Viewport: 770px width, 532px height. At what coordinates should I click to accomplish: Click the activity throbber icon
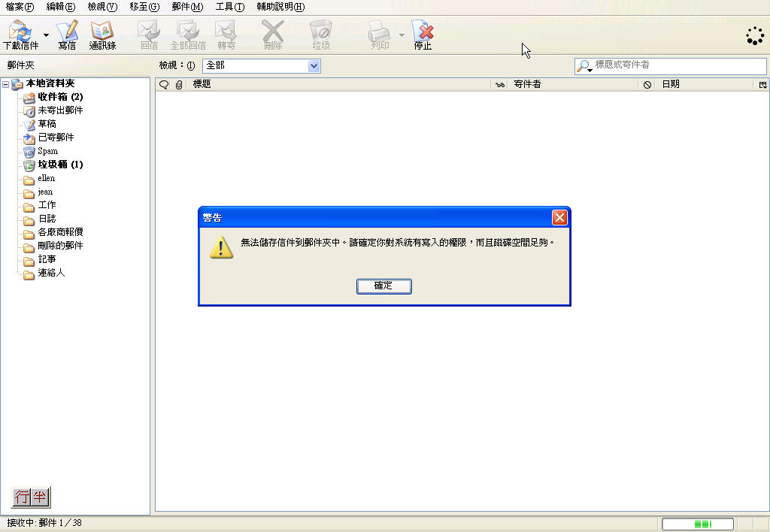755,36
